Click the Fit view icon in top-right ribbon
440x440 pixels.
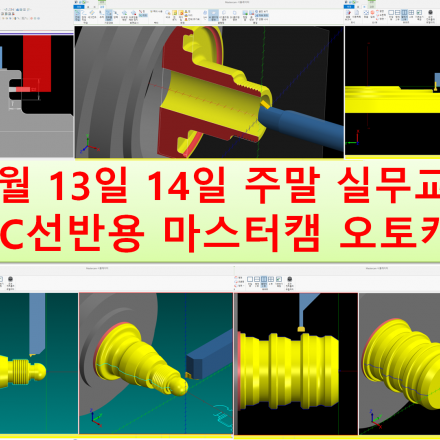point(366,13)
